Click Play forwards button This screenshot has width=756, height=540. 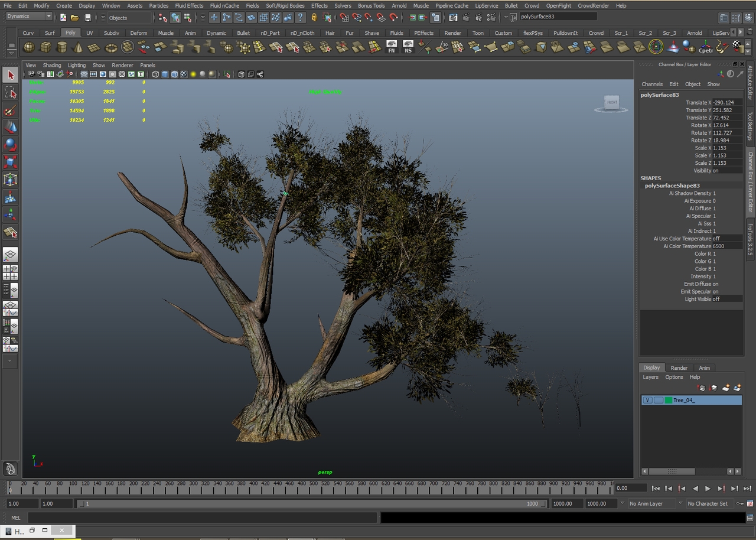click(708, 489)
